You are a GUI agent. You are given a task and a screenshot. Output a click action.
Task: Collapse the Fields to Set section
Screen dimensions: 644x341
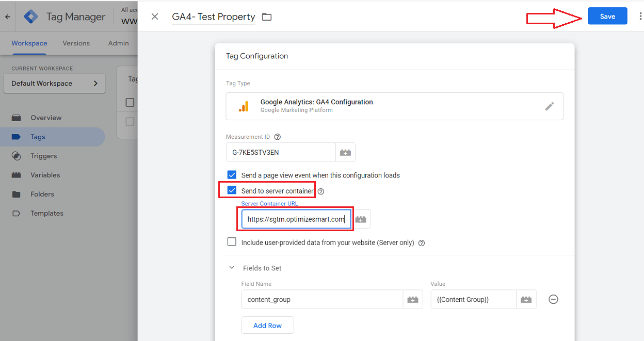tap(231, 268)
